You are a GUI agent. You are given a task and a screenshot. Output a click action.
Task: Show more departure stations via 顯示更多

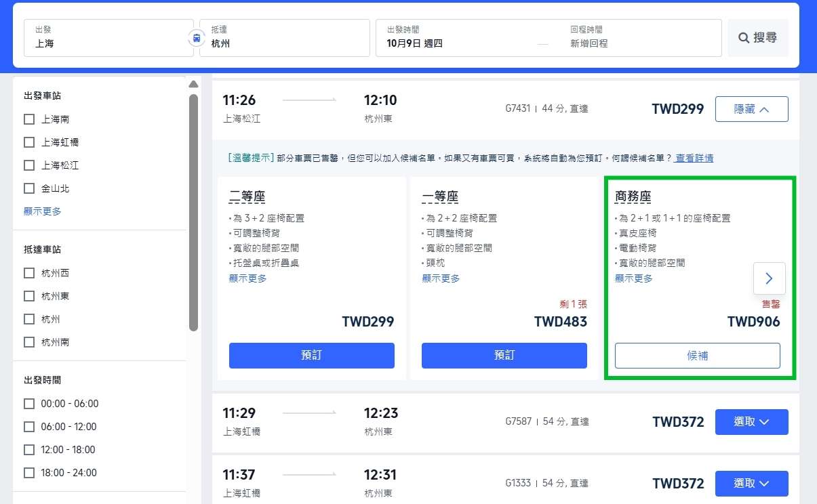43,211
